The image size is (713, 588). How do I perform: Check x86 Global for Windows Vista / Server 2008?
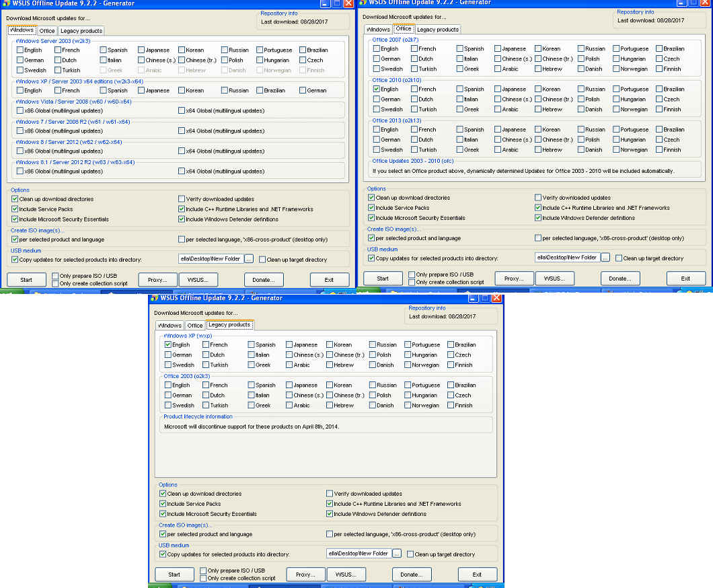pyautogui.click(x=20, y=111)
